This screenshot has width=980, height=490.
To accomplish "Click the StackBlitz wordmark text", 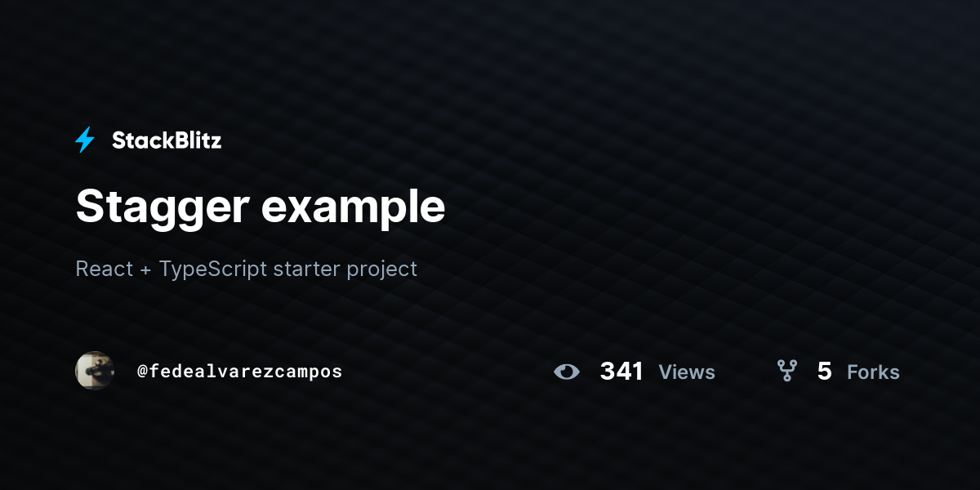I will 167,140.
